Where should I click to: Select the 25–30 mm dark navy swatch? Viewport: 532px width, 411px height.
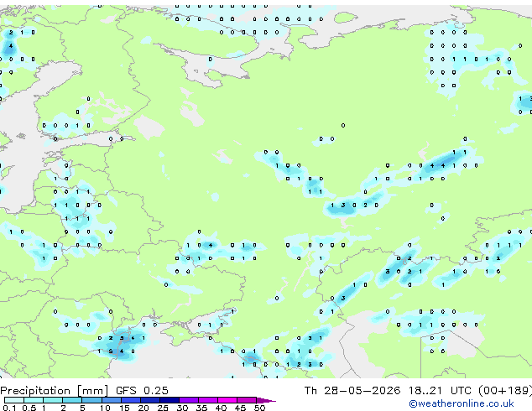pos(170,400)
